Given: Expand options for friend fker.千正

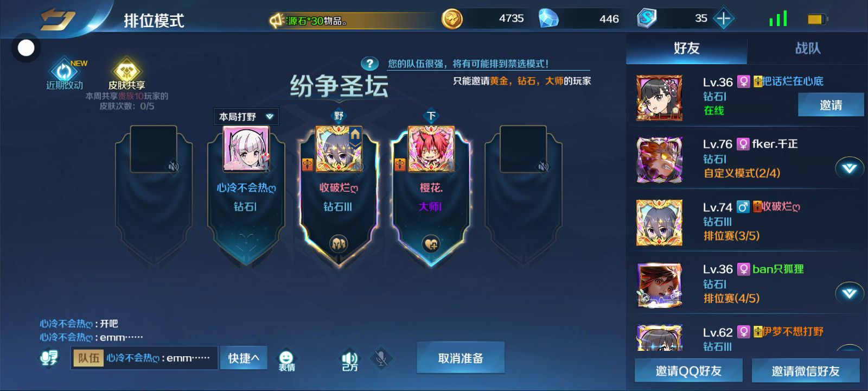Looking at the screenshot, I should 850,168.
